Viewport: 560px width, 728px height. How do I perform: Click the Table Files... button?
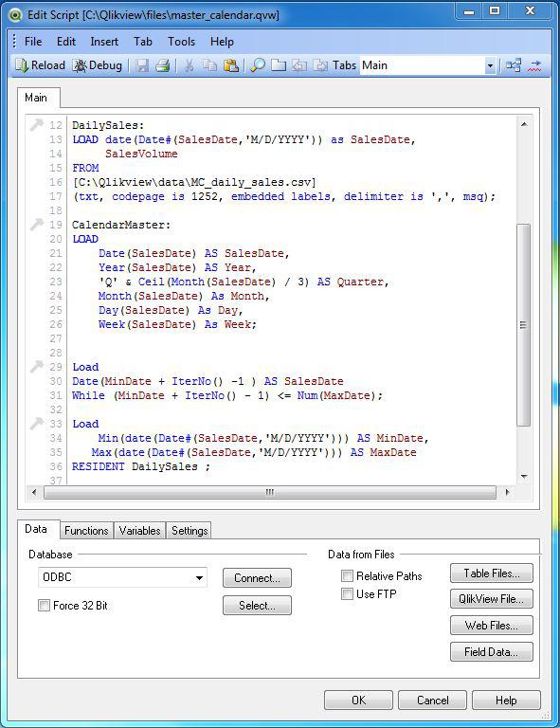coord(492,573)
